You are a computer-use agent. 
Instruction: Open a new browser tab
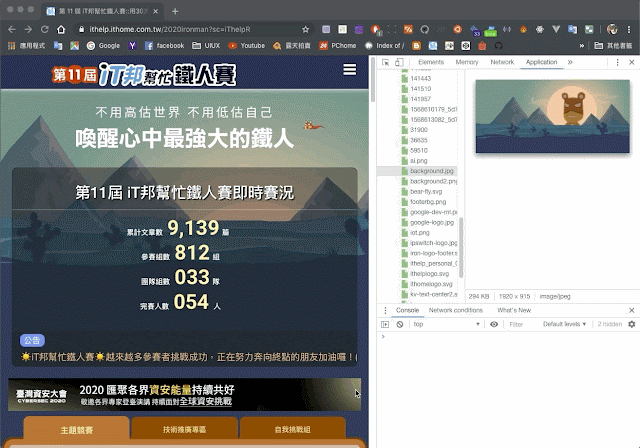point(175,11)
